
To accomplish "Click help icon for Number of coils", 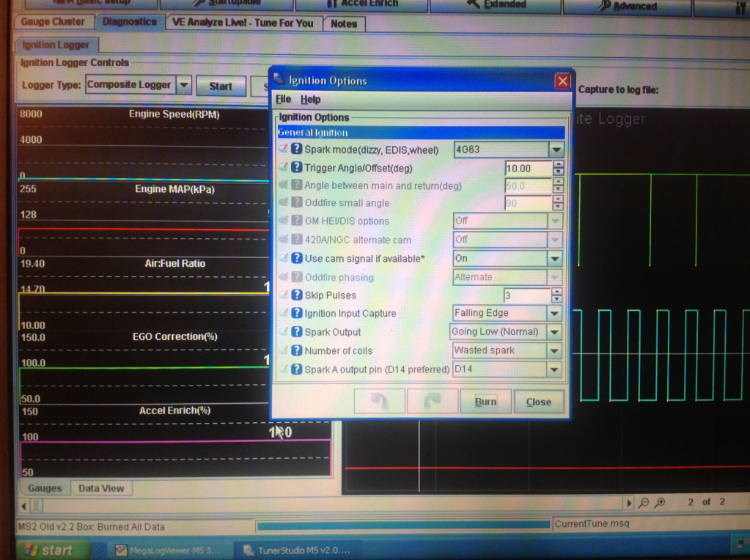I will [297, 351].
